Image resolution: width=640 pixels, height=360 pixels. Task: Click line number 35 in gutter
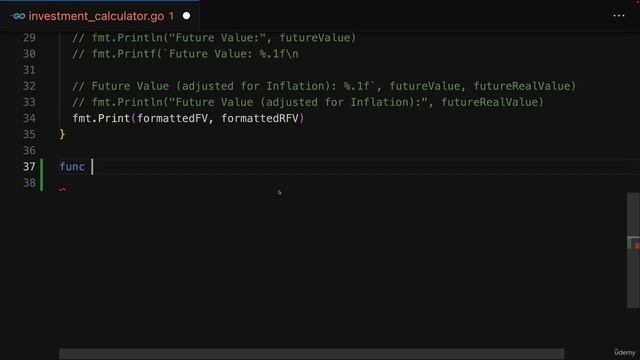tap(29, 134)
